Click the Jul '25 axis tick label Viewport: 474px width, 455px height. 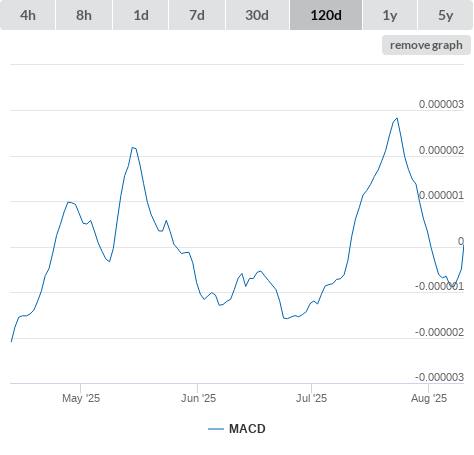click(312, 398)
